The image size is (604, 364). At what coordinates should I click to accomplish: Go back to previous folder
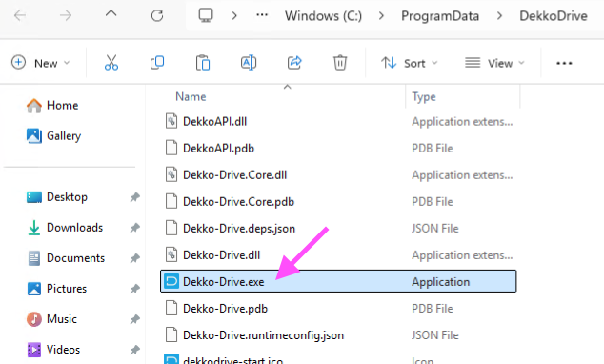click(x=20, y=16)
